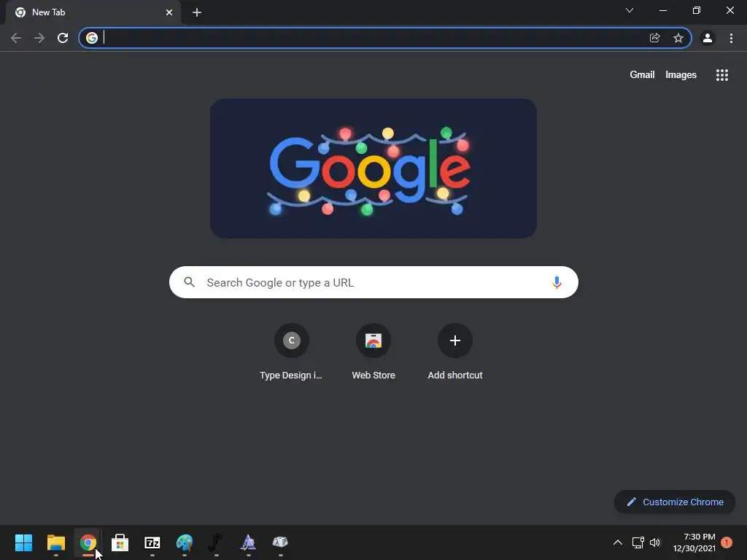
Task: Open the Type Design shortcut tile
Action: 291,352
